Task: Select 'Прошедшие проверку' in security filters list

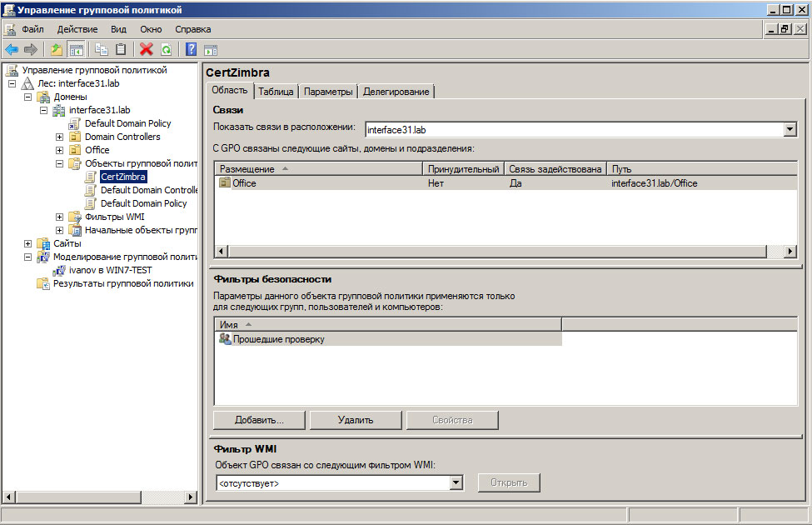Action: (278, 339)
